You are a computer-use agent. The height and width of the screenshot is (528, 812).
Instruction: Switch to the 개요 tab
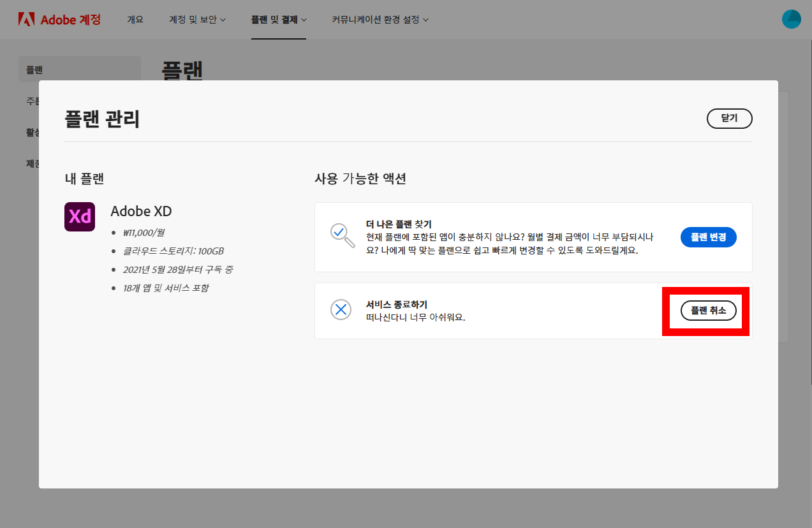tap(135, 20)
